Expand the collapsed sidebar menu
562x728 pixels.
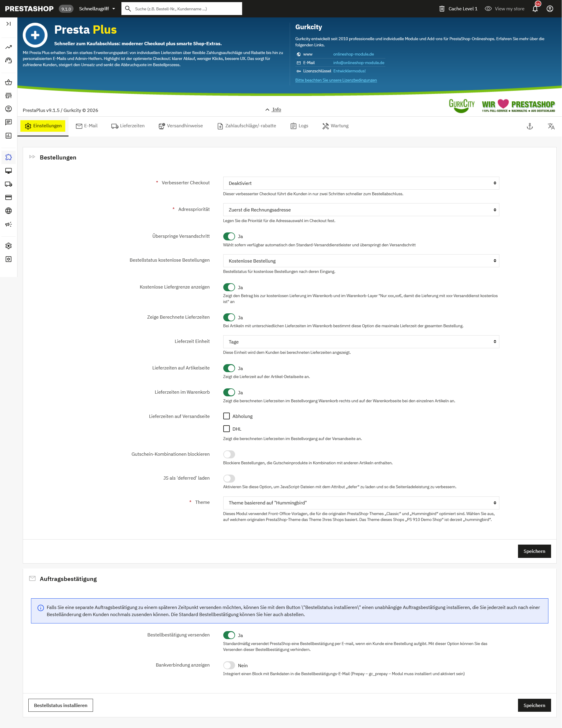pyautogui.click(x=9, y=24)
